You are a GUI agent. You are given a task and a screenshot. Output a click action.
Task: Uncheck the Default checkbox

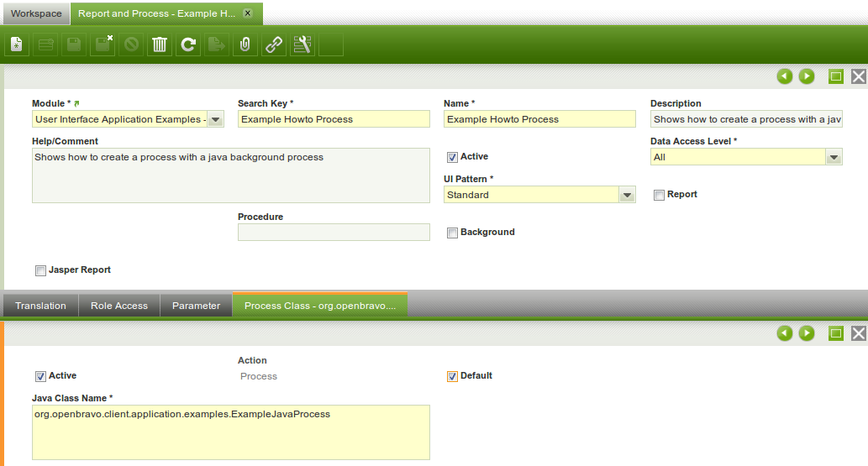pos(452,376)
